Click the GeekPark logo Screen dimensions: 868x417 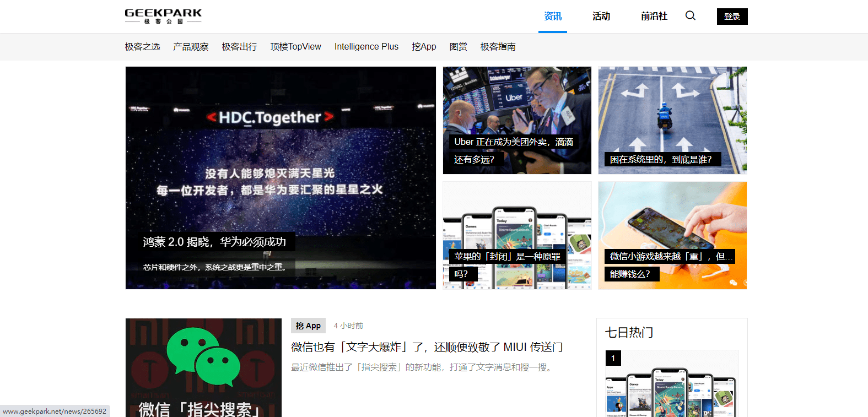click(x=163, y=17)
